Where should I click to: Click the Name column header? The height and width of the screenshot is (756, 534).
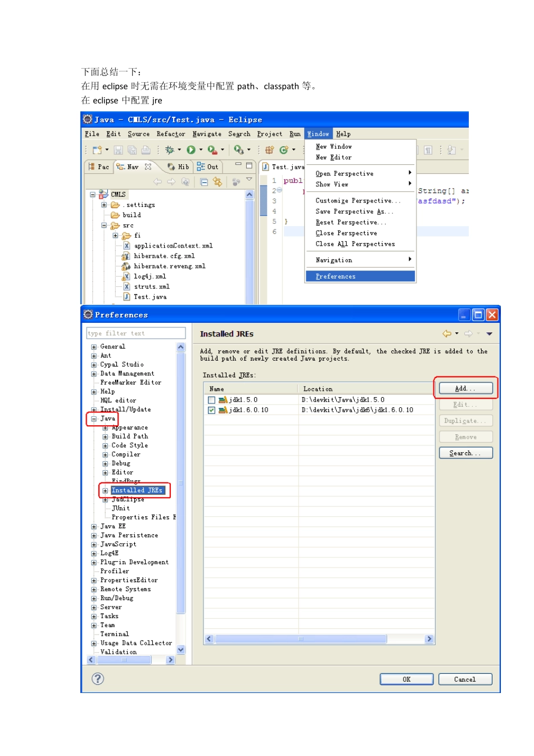coord(251,389)
